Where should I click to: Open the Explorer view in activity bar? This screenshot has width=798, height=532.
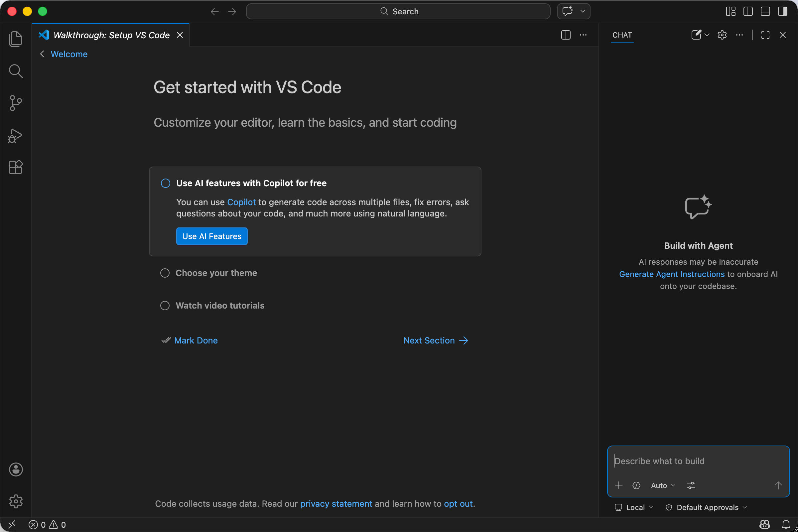click(16, 39)
